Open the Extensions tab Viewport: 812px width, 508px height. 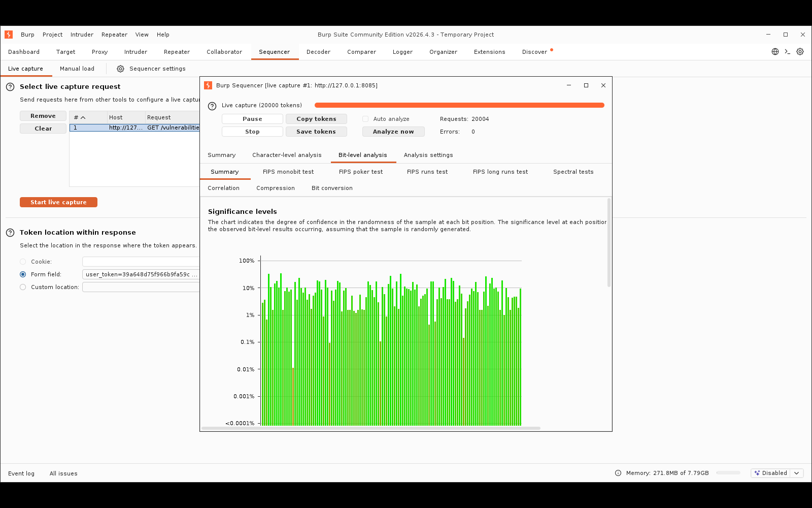coord(490,52)
